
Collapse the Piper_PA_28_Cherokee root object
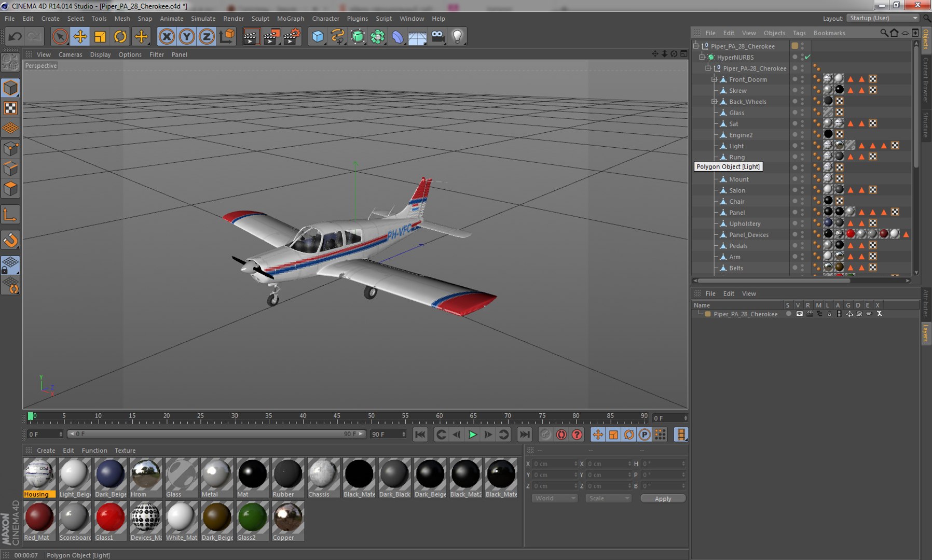tap(696, 46)
